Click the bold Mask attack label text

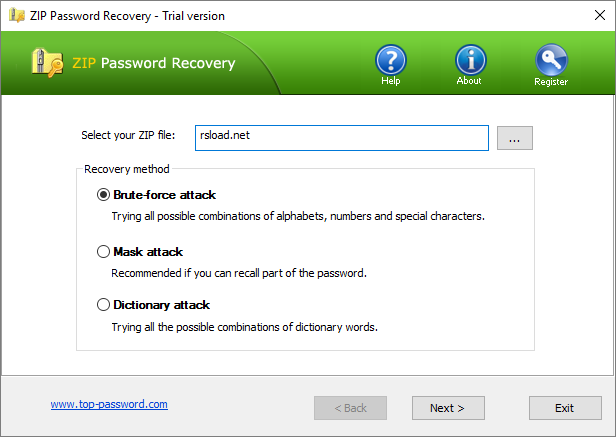(148, 252)
